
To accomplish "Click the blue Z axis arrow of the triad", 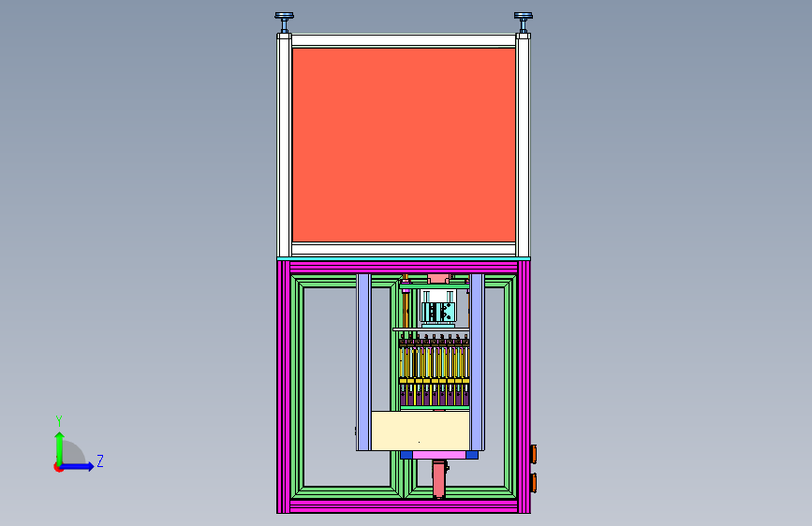I will tap(78, 466).
